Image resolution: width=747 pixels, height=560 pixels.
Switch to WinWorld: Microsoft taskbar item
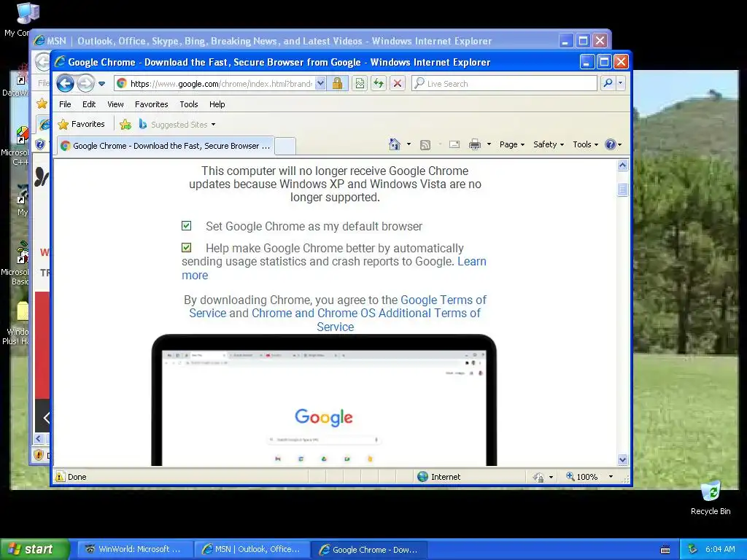click(133, 549)
